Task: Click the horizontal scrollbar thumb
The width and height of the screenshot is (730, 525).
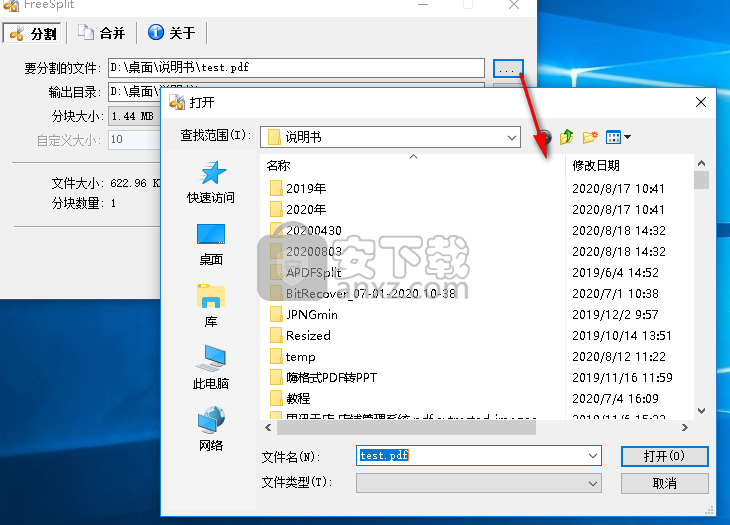Action: tap(406, 427)
